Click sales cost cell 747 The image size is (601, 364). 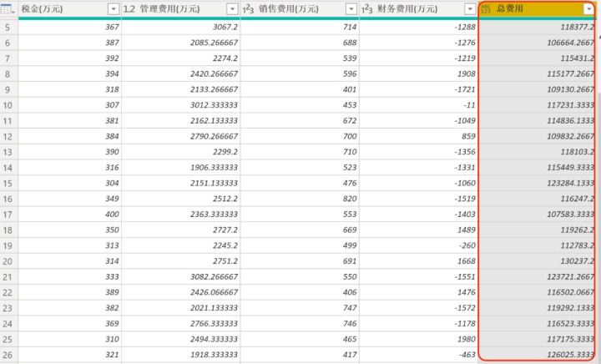point(300,308)
